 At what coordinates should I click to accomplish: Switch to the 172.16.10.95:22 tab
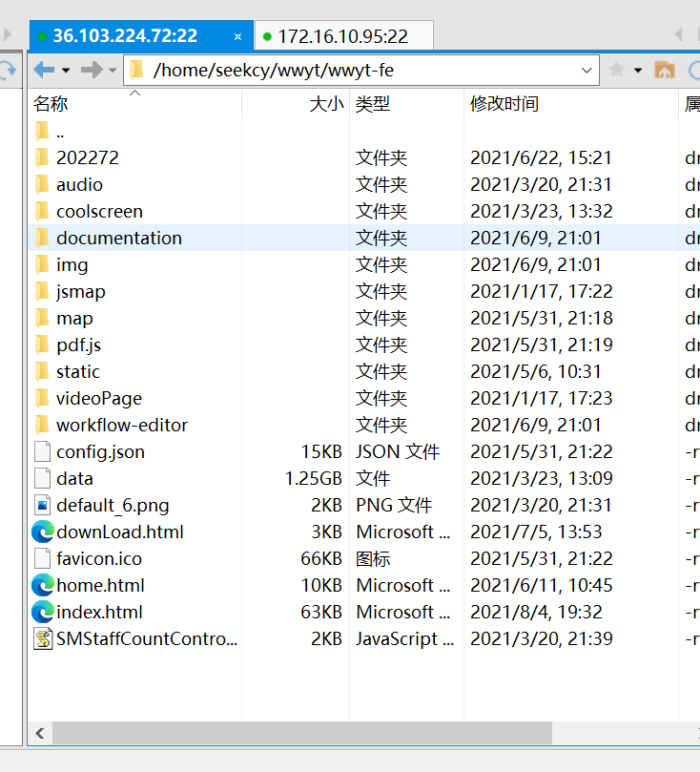344,36
